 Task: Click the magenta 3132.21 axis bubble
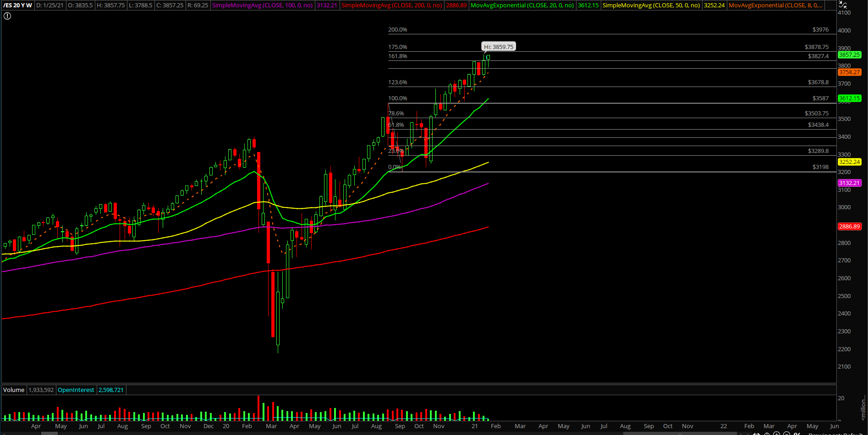849,183
